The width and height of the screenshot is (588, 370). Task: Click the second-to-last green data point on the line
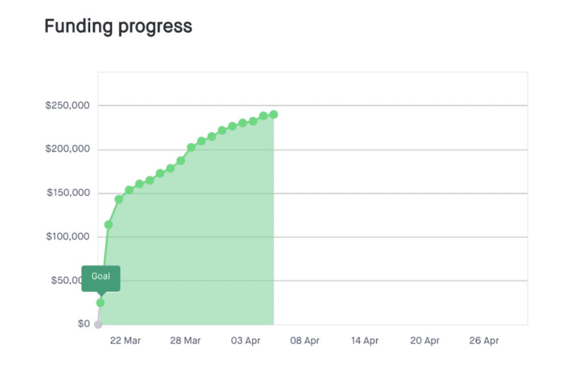[x=264, y=116]
